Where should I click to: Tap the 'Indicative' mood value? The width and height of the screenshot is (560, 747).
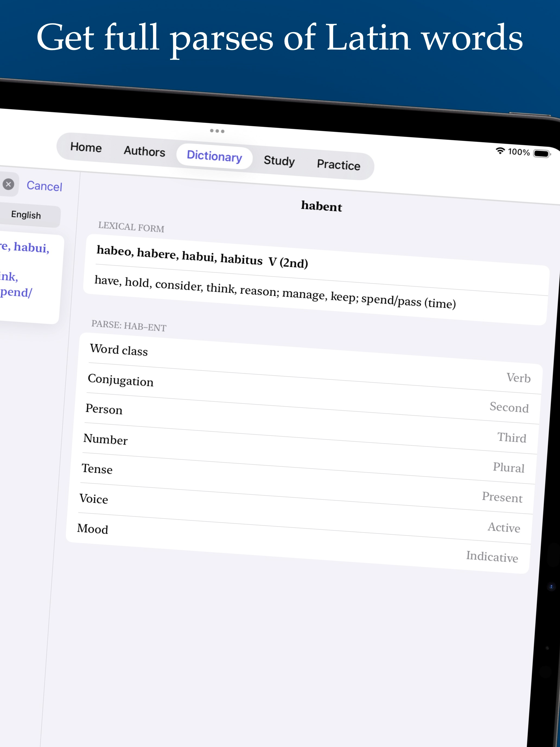pos(492,557)
